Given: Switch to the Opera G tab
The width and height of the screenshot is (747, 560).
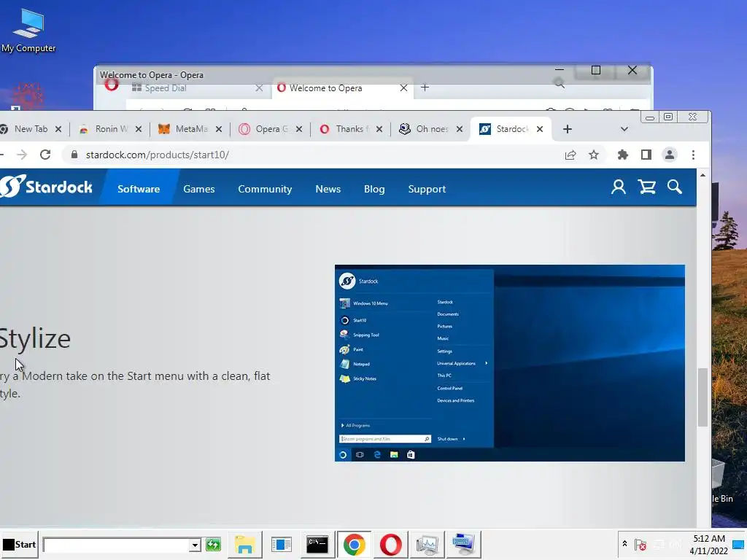Looking at the screenshot, I should pos(271,129).
